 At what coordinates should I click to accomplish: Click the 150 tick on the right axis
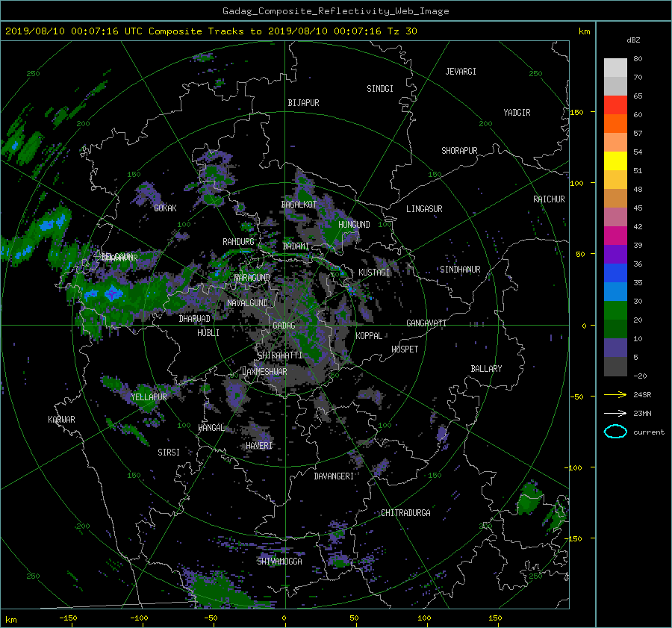pos(577,112)
